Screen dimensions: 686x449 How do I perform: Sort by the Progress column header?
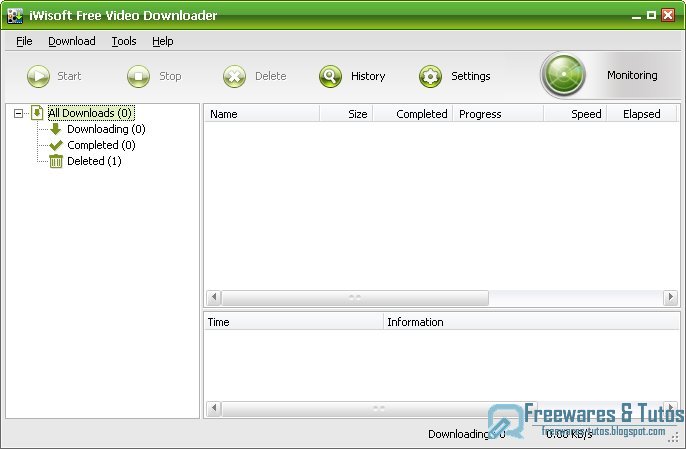tap(498, 114)
